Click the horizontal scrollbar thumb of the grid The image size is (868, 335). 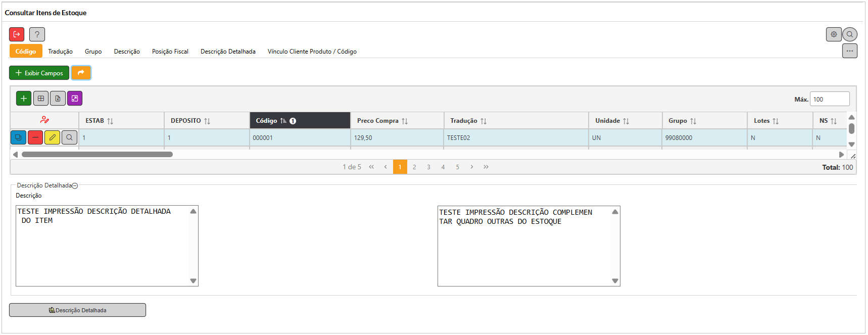coord(97,155)
